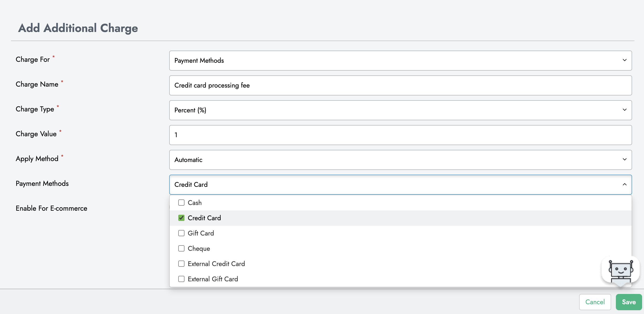The image size is (644, 314).
Task: Select the Cheque option label
Action: (x=199, y=248)
